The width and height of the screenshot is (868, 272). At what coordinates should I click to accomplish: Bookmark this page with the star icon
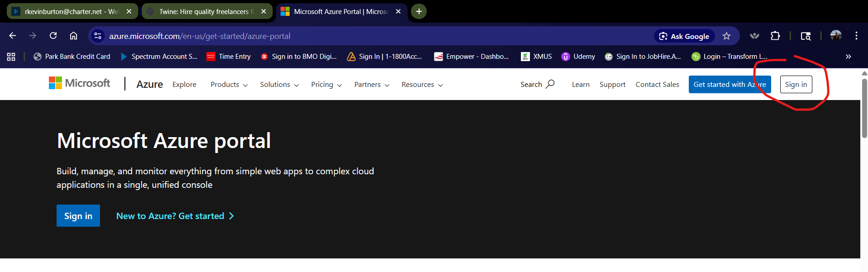(x=726, y=36)
